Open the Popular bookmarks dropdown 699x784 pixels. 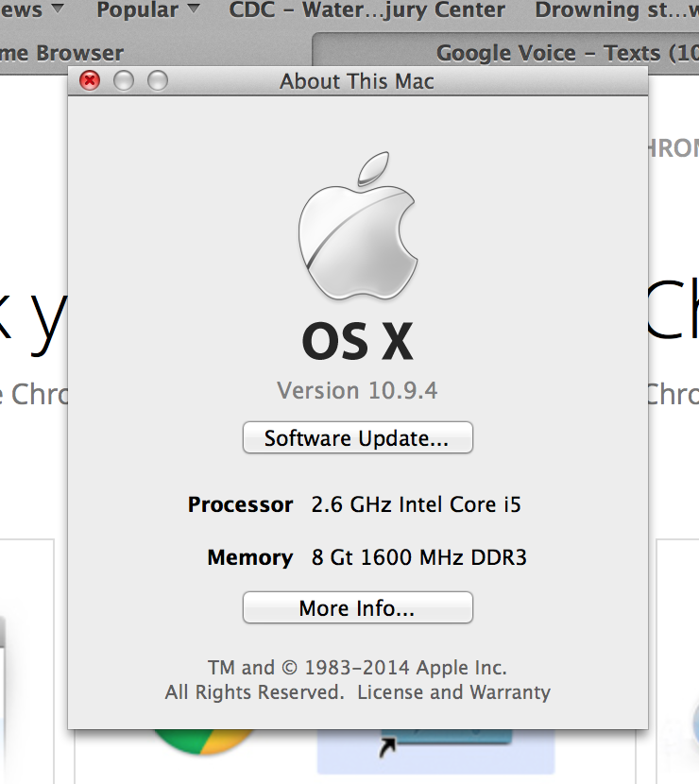(x=148, y=9)
